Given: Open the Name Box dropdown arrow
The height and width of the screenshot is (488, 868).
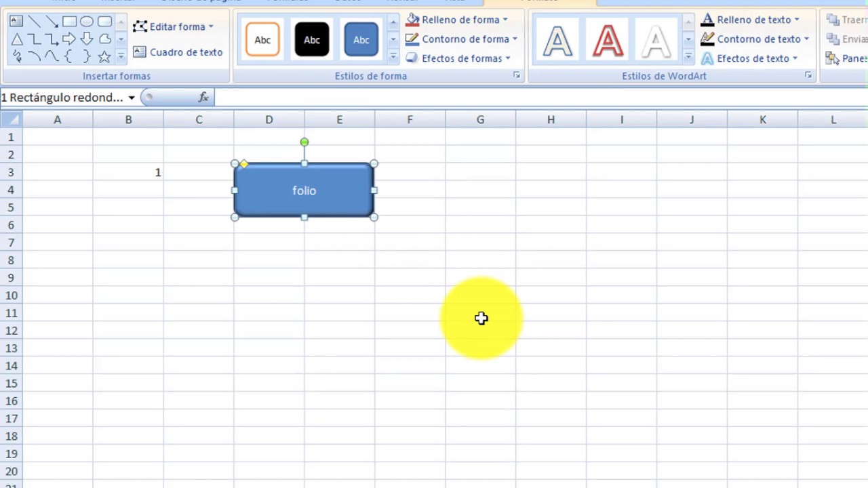Looking at the screenshot, I should click(x=132, y=98).
